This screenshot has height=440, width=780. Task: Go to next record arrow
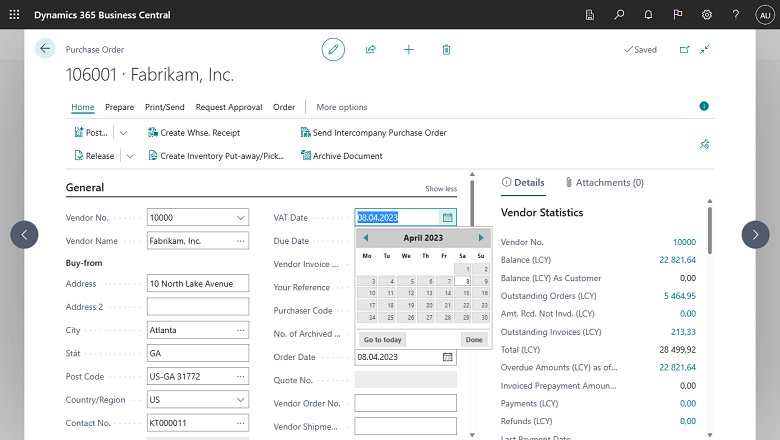pos(755,235)
